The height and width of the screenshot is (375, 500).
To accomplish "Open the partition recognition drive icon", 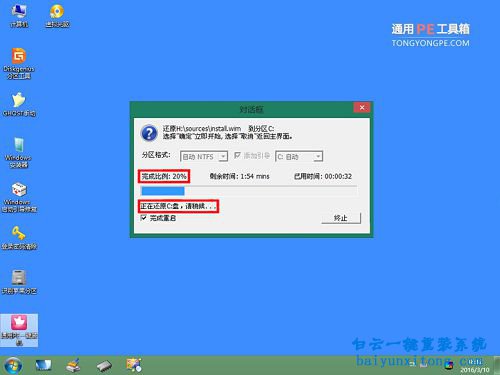I will [x=19, y=282].
